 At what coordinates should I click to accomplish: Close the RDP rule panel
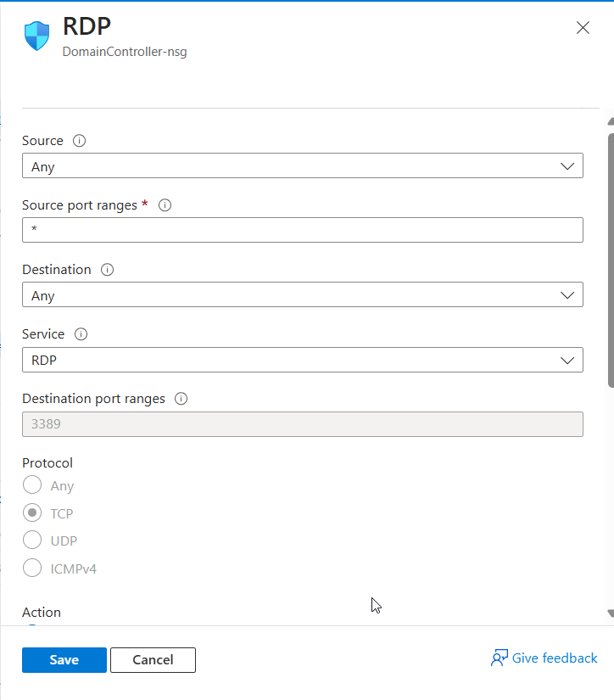tap(583, 28)
